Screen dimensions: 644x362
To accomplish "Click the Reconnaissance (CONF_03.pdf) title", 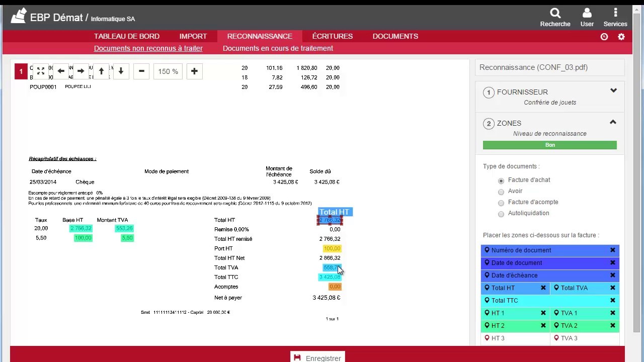I will (533, 67).
